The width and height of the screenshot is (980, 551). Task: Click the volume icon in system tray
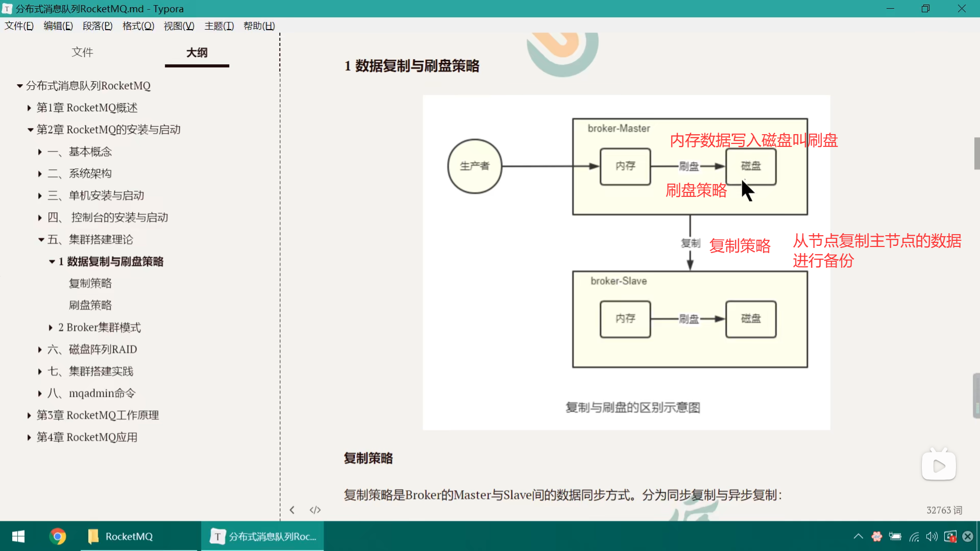(932, 536)
